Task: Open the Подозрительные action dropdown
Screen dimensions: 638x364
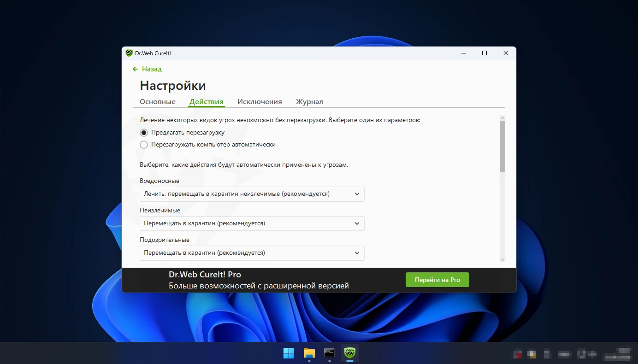Action: tap(252, 253)
